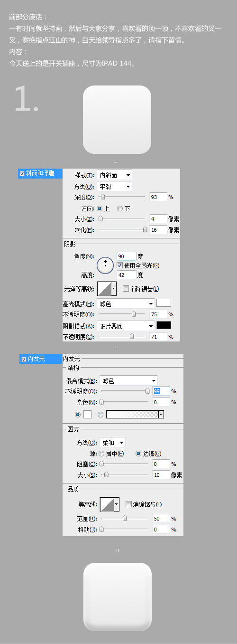Click the 等高线 contour thumbnail under 品质
The width and height of the screenshot is (237, 644).
[107, 504]
